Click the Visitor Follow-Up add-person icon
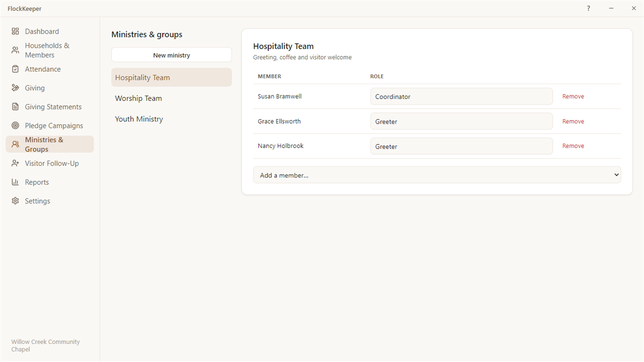Viewport: 644px width, 362px height. coord(15,163)
